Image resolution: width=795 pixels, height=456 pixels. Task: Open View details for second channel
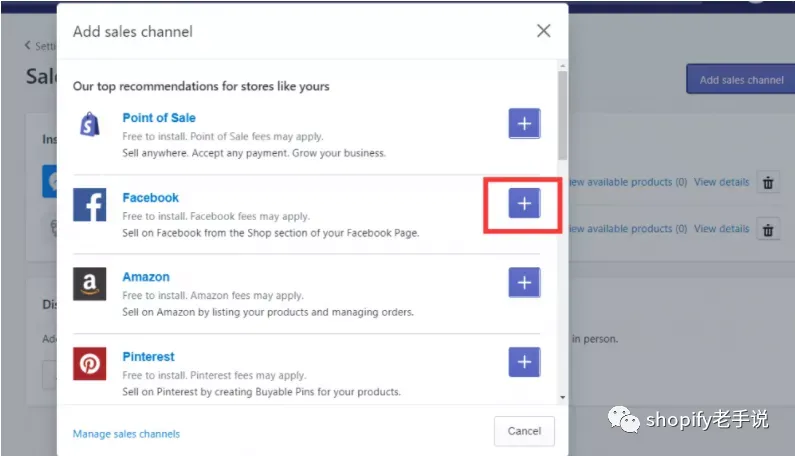721,229
